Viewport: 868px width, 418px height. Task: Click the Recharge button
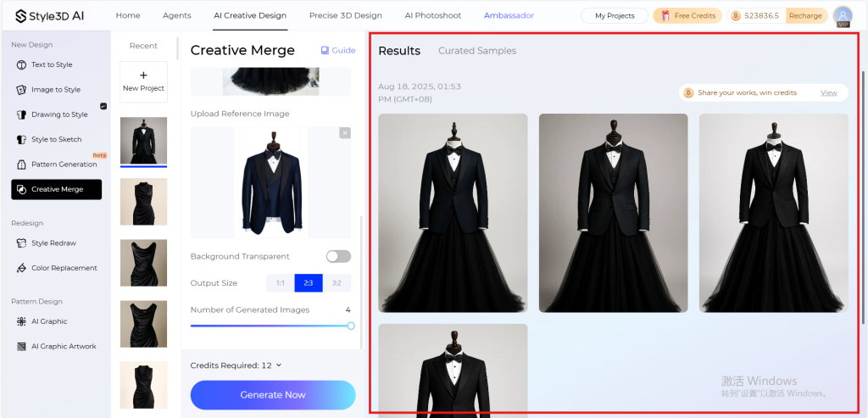click(x=805, y=15)
